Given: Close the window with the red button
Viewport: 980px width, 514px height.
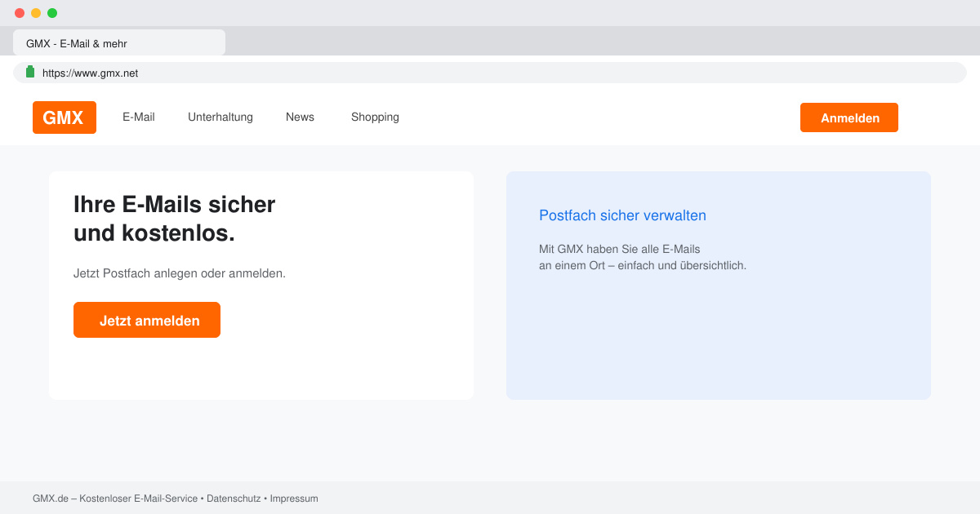Looking at the screenshot, I should coord(20,13).
